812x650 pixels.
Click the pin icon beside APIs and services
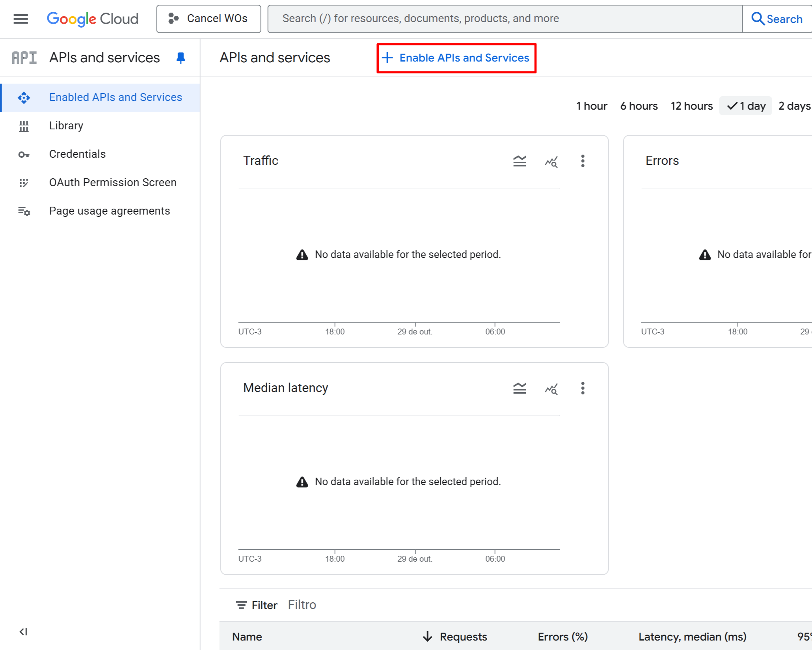[x=181, y=58]
